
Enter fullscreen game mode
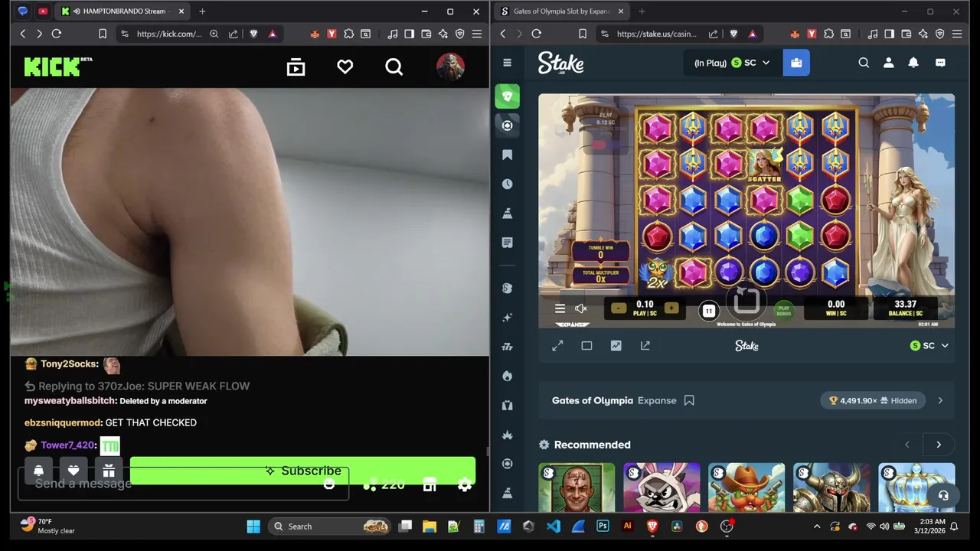tap(557, 346)
